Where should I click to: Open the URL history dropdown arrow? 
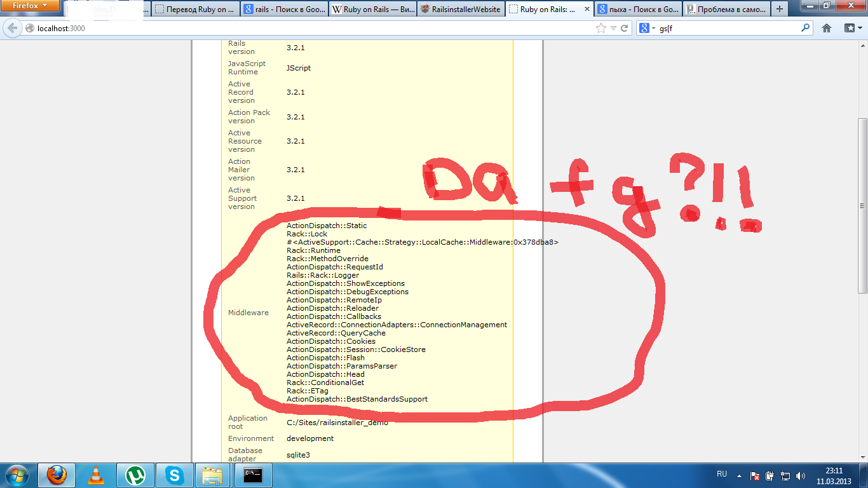(x=613, y=29)
